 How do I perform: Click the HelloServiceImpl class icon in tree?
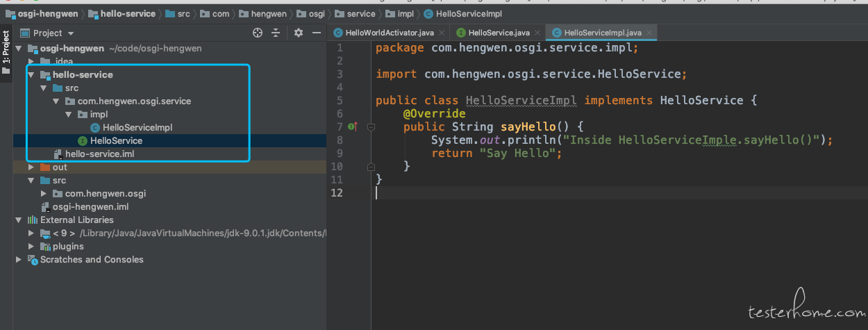[95, 127]
